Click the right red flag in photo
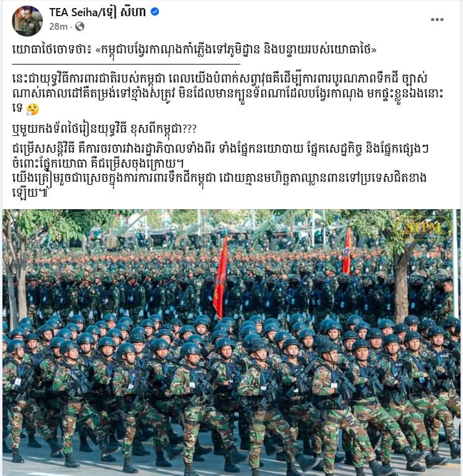The image size is (463, 476). pyautogui.click(x=348, y=252)
